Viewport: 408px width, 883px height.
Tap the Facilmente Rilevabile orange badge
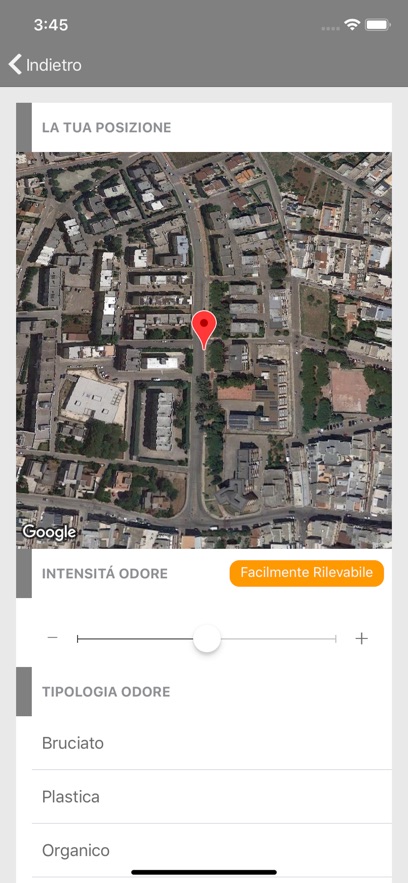[x=307, y=573]
